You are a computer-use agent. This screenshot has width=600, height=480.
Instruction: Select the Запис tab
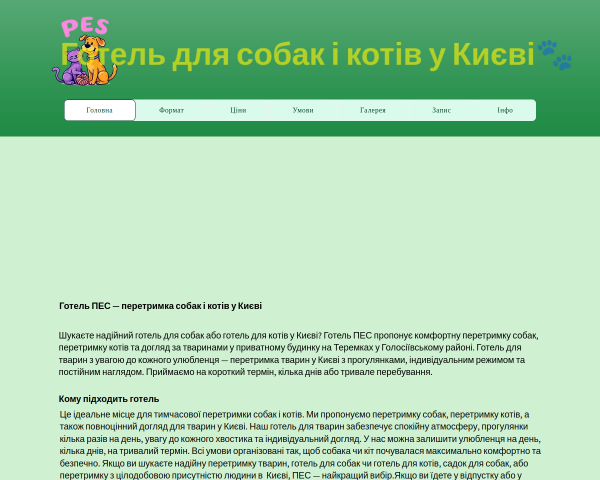coord(442,110)
